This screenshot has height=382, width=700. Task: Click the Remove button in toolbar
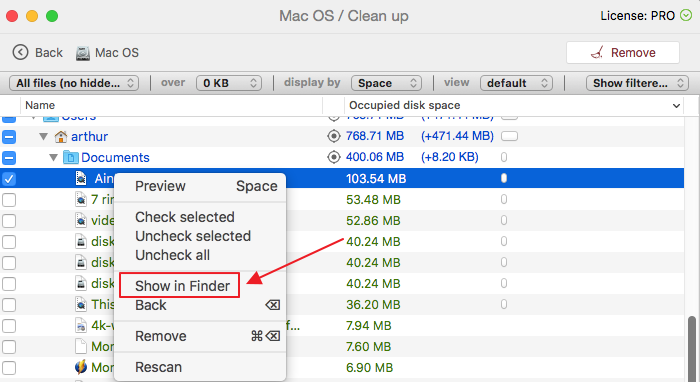pyautogui.click(x=623, y=53)
